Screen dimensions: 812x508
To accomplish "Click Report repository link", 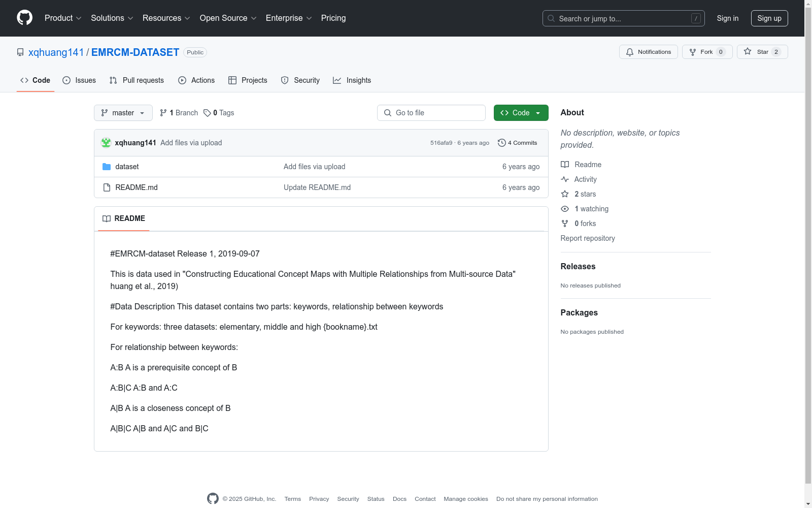I will tap(588, 238).
